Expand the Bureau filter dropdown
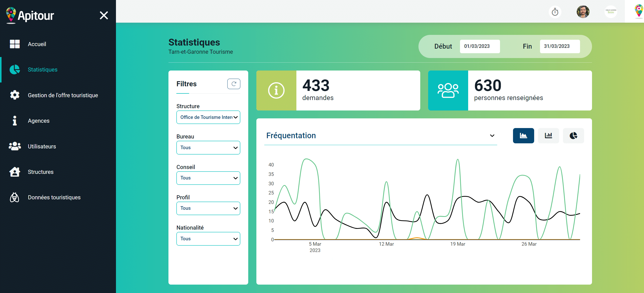The image size is (644, 293). 208,148
